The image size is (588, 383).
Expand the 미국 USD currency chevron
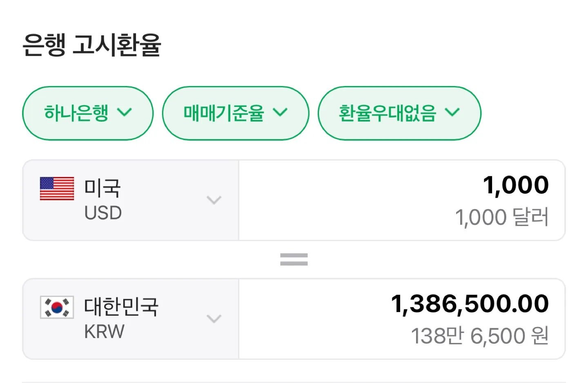(214, 200)
